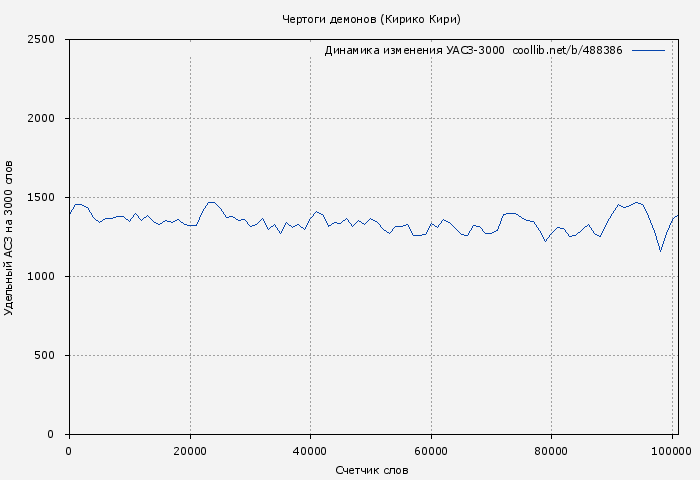Viewport: 700px width, 480px height.
Task: Click the line's peak just after 20000 words
Action: 211,202
